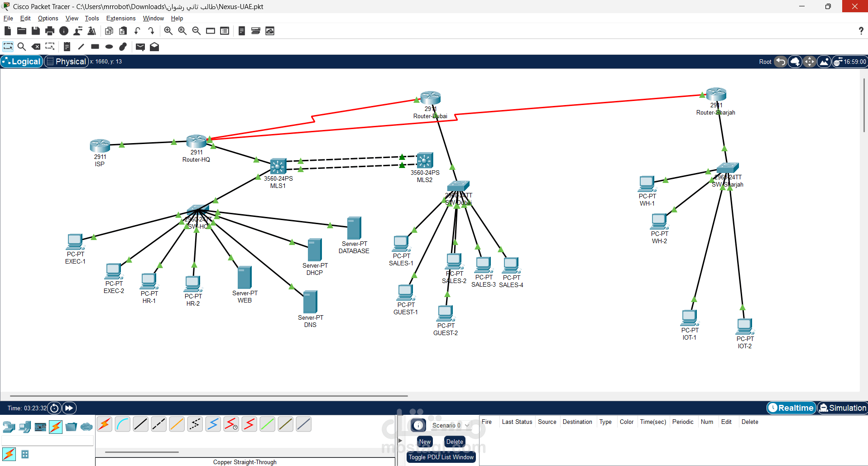Viewport: 868px width, 466px height.
Task: Choose the light blue Console cable
Action: click(x=123, y=424)
